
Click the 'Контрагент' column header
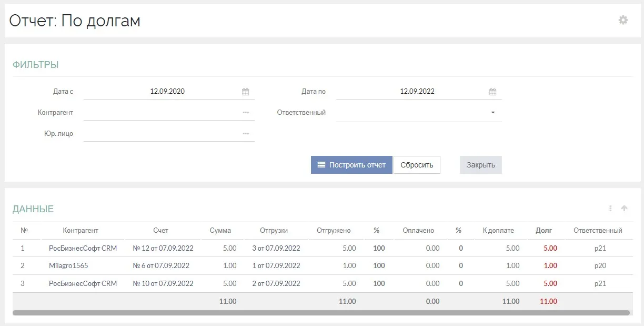[80, 230]
